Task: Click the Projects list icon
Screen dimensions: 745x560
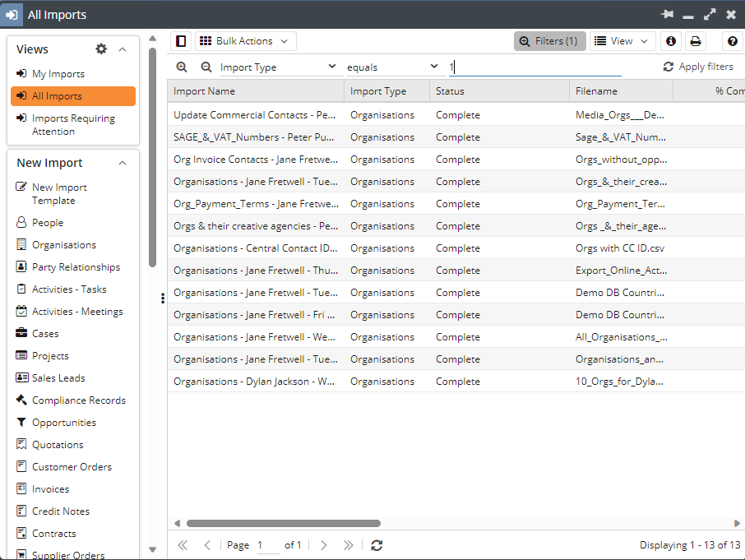Action: point(21,355)
